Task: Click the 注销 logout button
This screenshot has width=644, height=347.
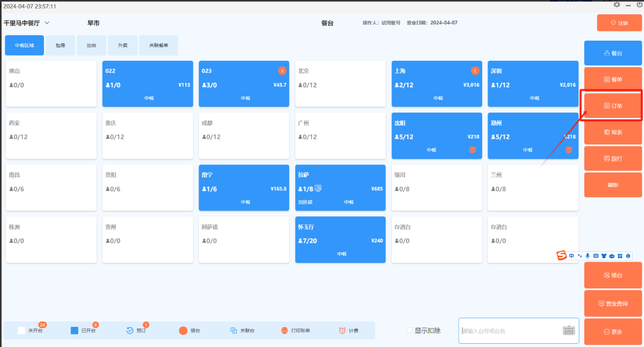Action: pos(619,23)
